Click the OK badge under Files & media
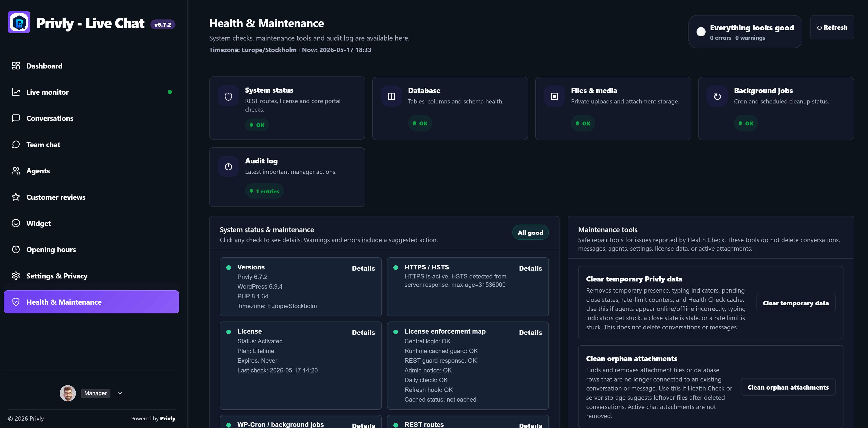This screenshot has width=868, height=428. click(583, 123)
